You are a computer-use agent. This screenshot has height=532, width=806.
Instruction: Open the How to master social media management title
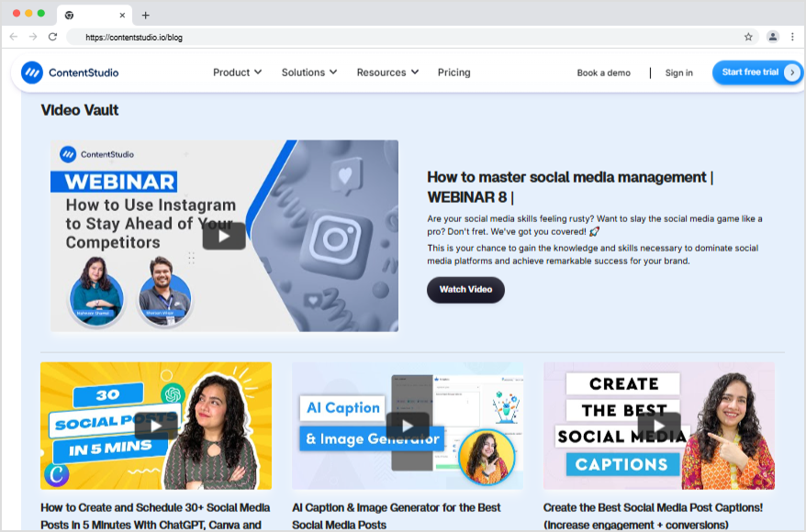click(x=570, y=187)
